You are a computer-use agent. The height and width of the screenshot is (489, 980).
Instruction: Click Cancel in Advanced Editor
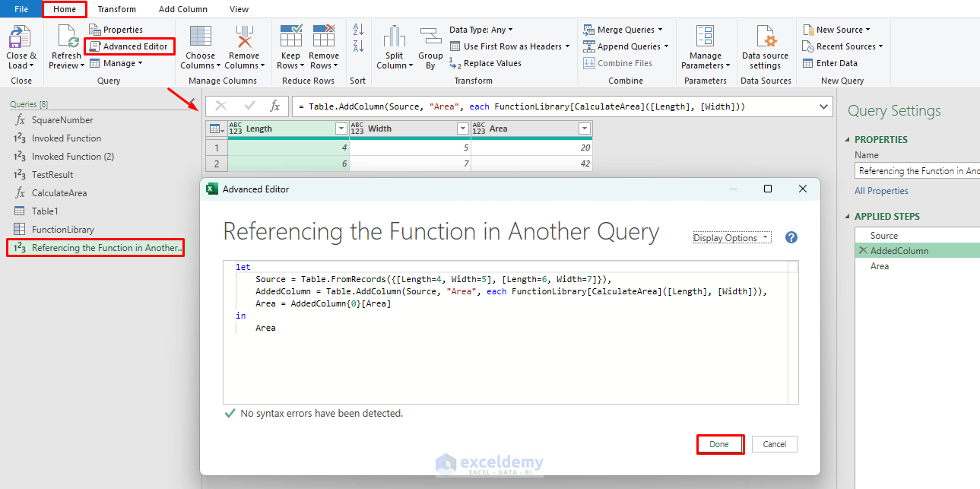[x=775, y=444]
